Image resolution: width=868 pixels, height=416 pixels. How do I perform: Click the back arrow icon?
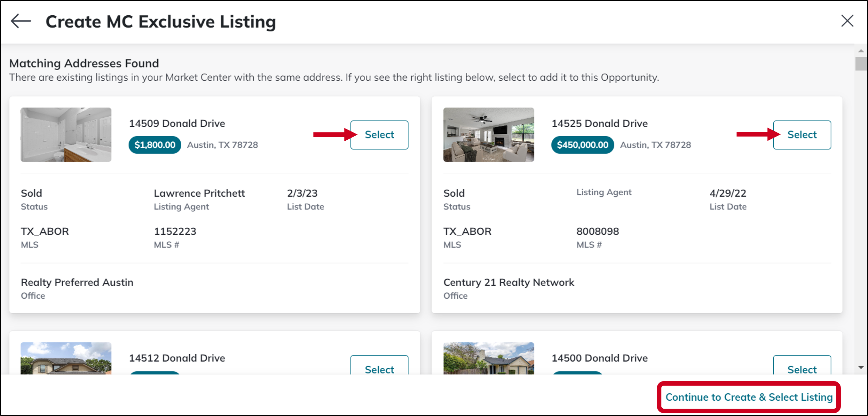[x=21, y=21]
